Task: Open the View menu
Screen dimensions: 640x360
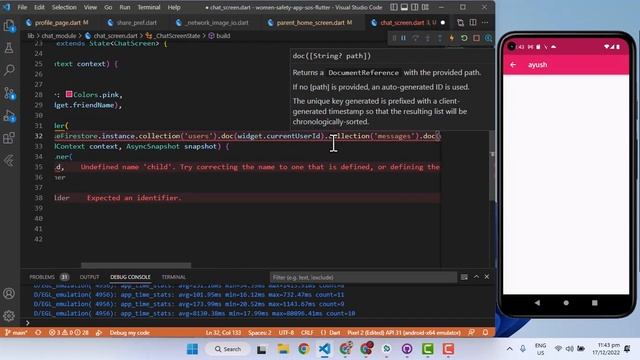Action: (90, 7)
